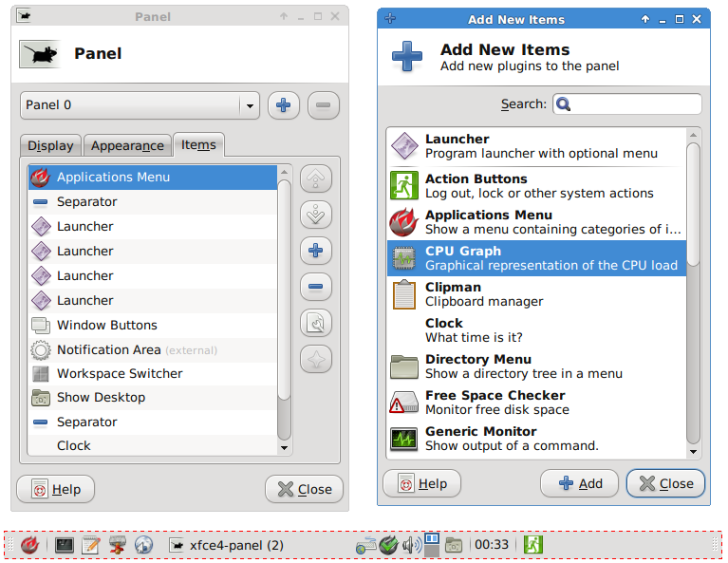Select Clock row in Panel items list
The width and height of the screenshot is (728, 563).
[153, 445]
